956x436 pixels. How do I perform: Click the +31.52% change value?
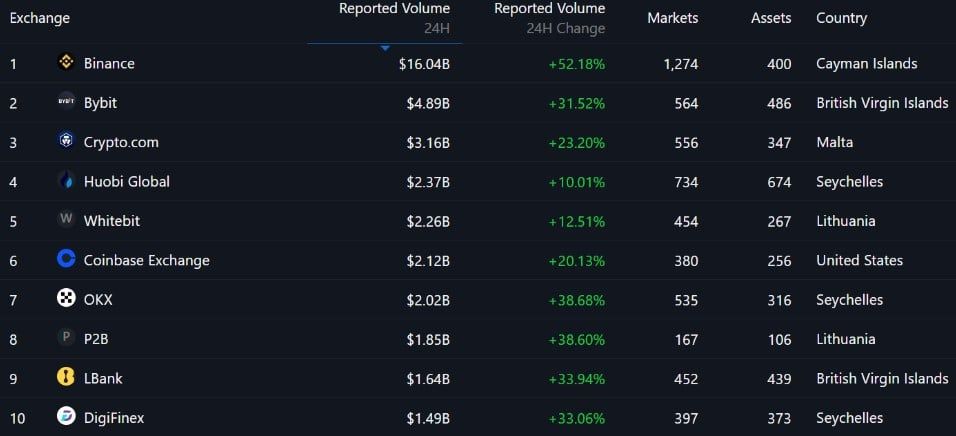pos(577,104)
